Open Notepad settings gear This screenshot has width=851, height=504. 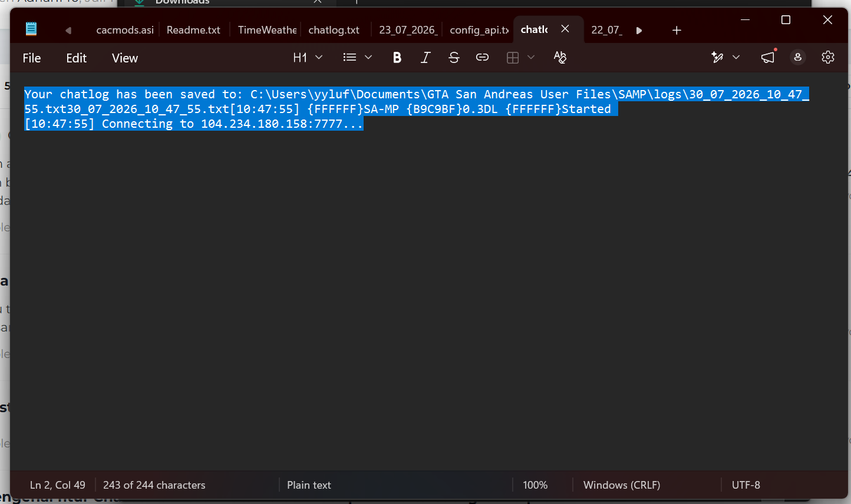[x=828, y=57]
